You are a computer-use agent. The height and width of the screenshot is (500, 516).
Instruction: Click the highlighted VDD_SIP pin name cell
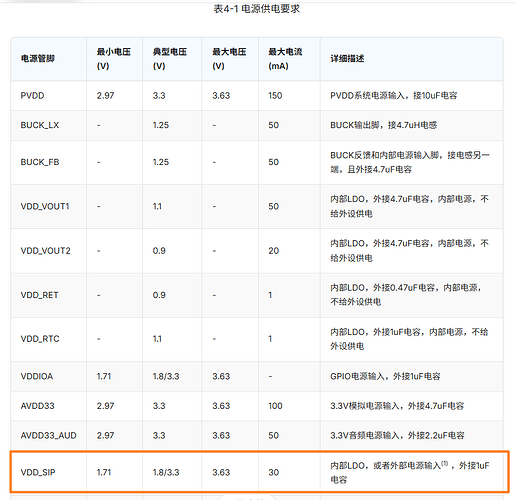click(x=49, y=472)
